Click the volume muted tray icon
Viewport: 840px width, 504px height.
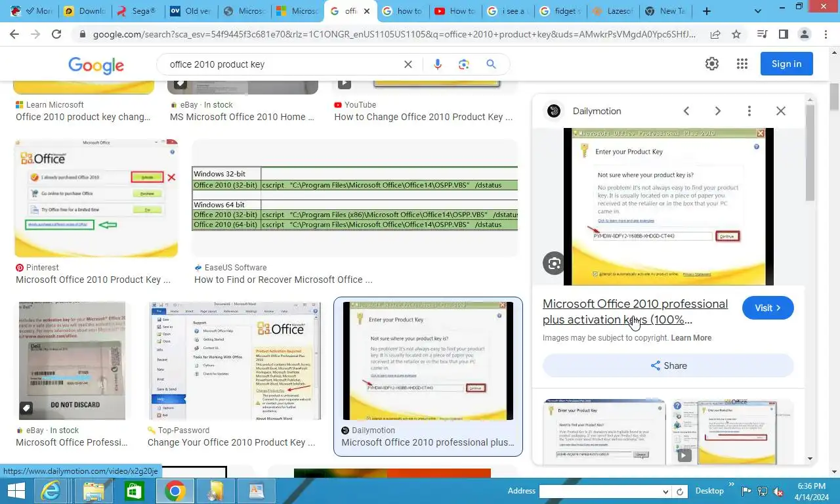coord(778,491)
